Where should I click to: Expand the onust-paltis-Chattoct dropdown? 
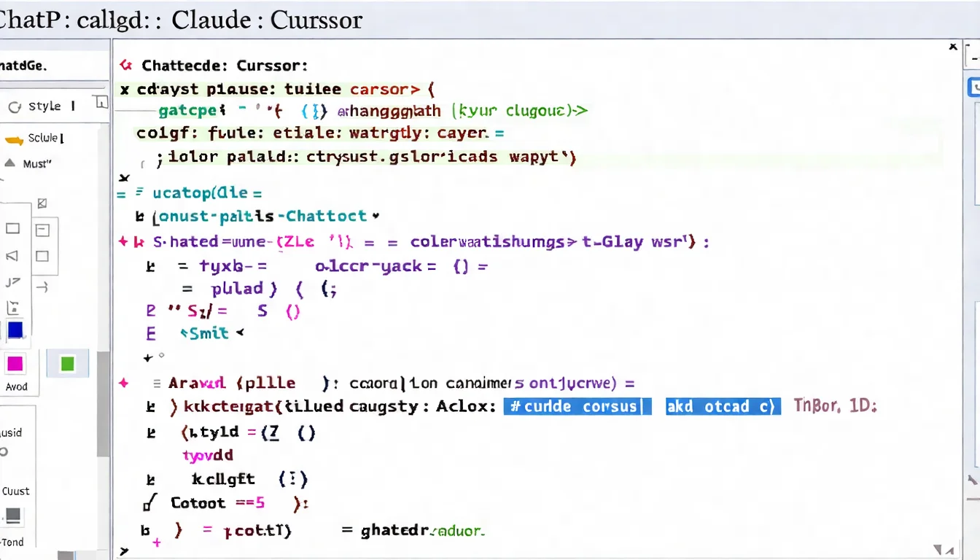click(x=376, y=216)
